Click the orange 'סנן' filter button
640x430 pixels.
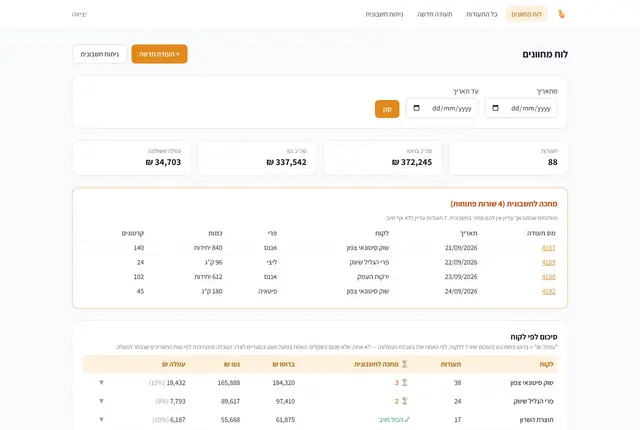coord(387,109)
